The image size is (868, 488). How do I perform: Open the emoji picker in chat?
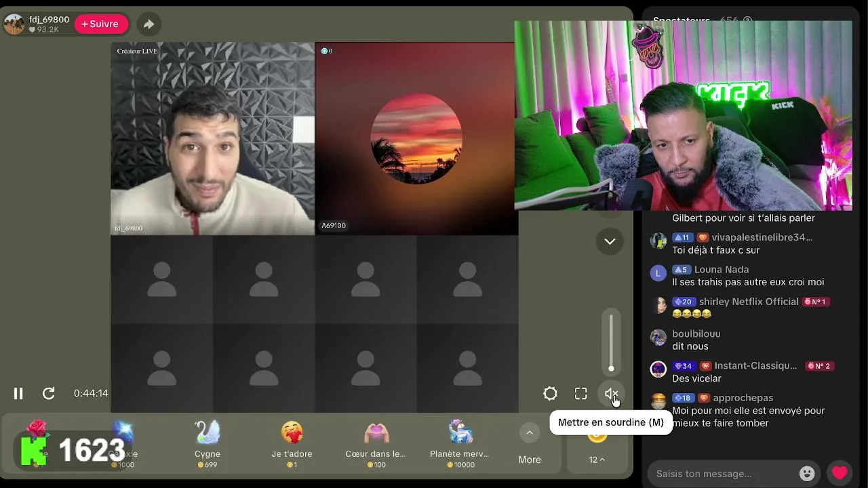coord(807,474)
